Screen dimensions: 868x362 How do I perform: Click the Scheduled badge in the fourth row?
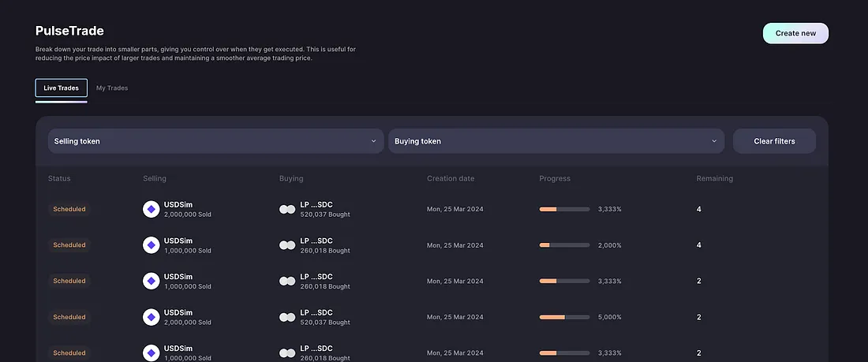click(x=69, y=317)
